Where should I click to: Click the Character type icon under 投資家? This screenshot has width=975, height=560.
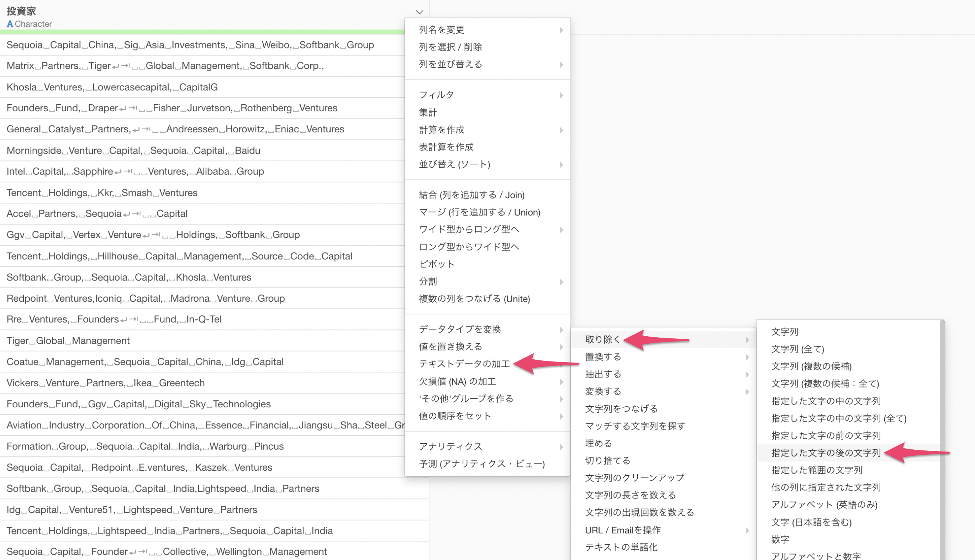(x=10, y=24)
